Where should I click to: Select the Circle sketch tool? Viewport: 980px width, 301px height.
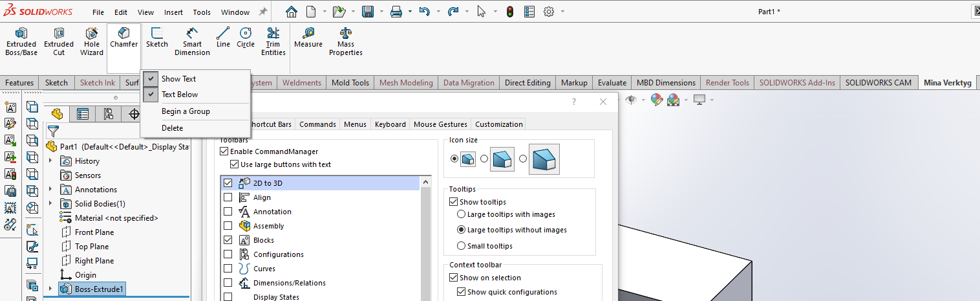pos(246,38)
